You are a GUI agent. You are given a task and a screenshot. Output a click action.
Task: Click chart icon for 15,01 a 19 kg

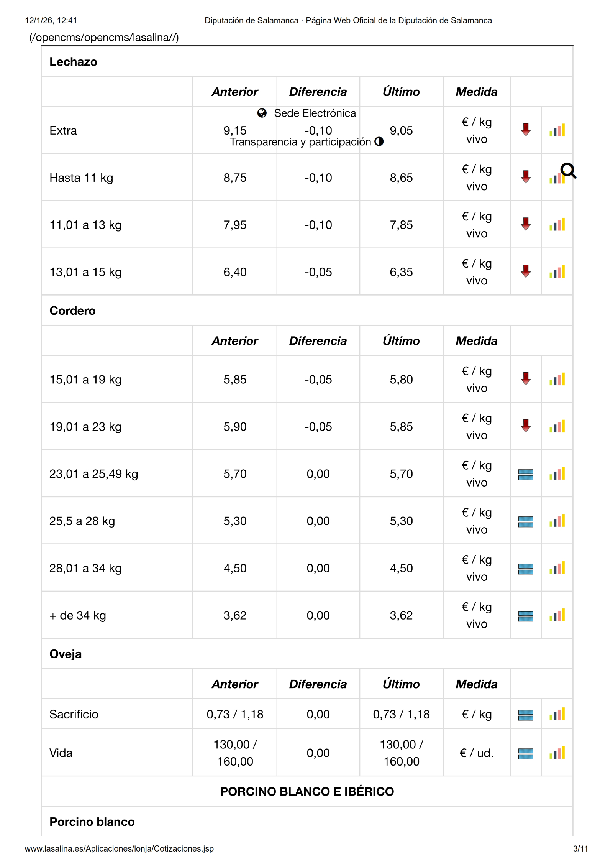[557, 380]
